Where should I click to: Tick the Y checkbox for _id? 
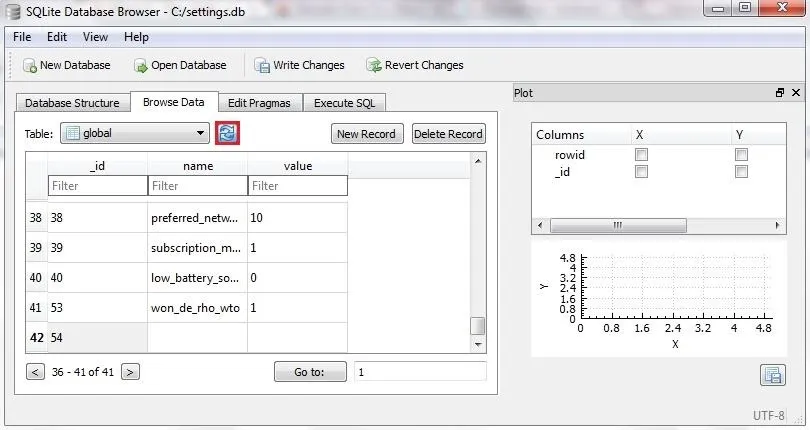[741, 172]
